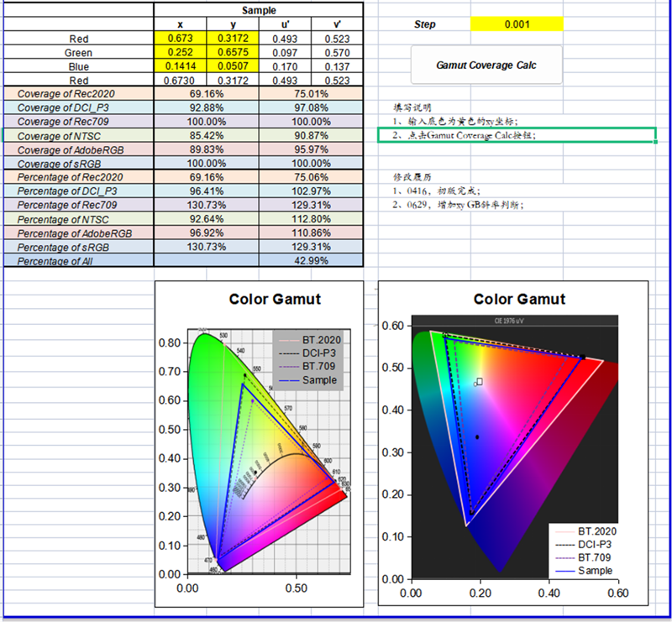Select the Blue y input cell 0.0507

[x=233, y=66]
